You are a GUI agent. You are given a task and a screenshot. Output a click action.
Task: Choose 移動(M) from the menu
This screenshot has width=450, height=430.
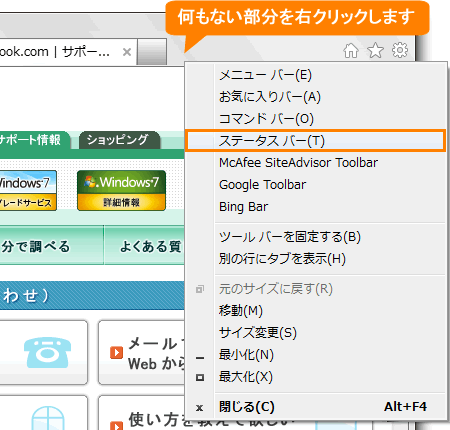point(315,311)
